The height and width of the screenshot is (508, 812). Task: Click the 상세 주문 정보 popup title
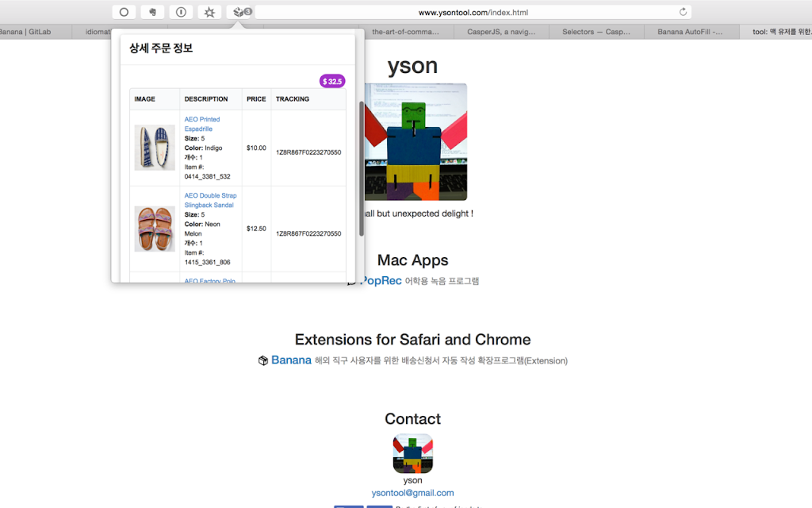point(161,48)
